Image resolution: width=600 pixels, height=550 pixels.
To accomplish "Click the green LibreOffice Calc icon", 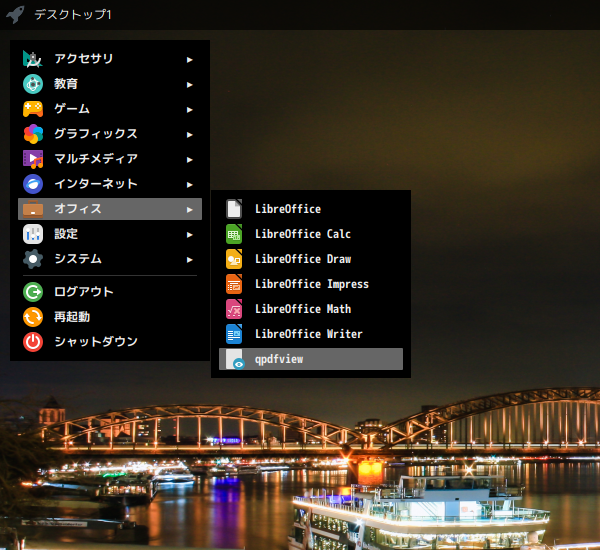I will point(234,234).
